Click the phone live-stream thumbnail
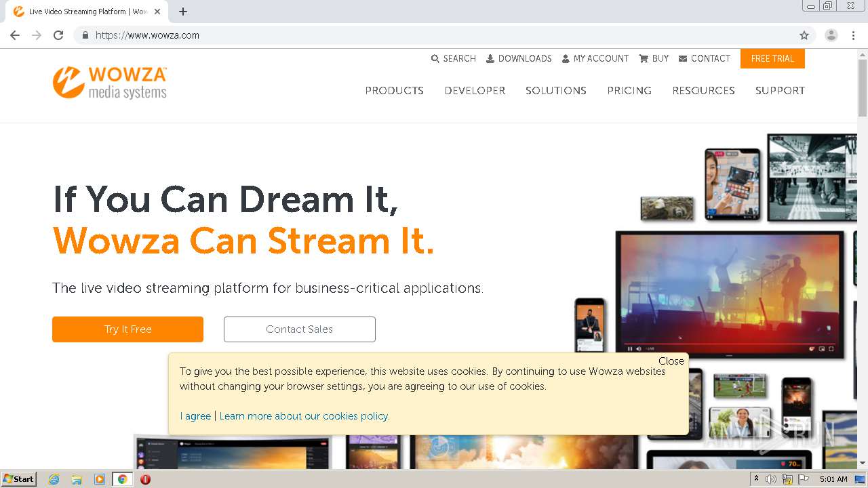The image size is (868, 488). pos(589,325)
